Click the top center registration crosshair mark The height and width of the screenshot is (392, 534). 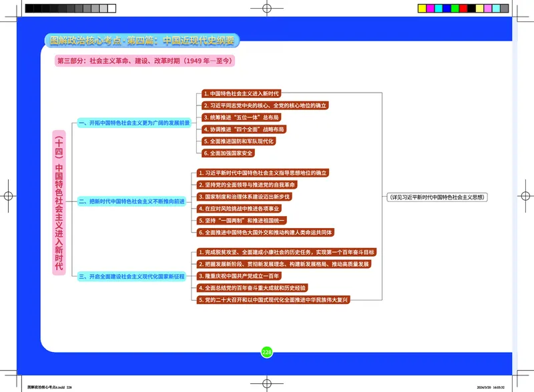click(267, 9)
